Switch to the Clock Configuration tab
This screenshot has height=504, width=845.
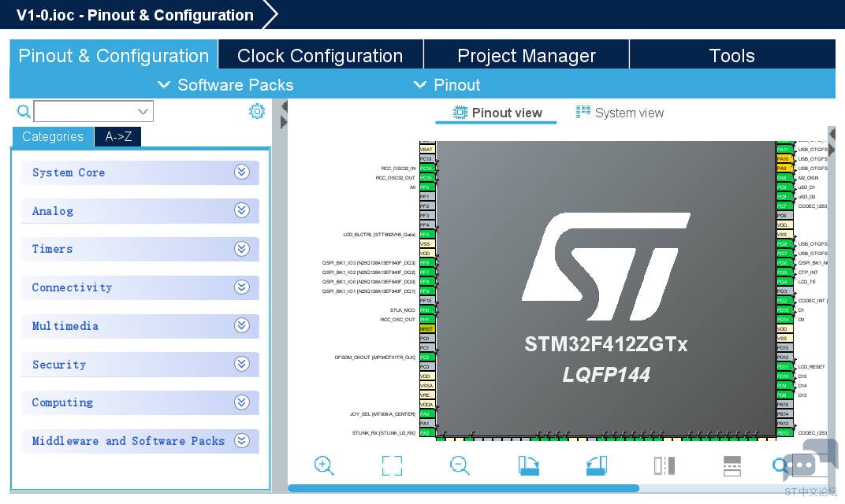(320, 55)
